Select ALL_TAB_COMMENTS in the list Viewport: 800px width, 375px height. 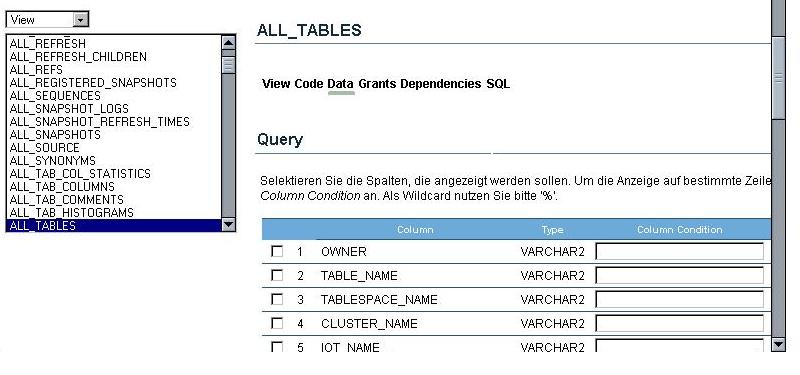(x=66, y=200)
